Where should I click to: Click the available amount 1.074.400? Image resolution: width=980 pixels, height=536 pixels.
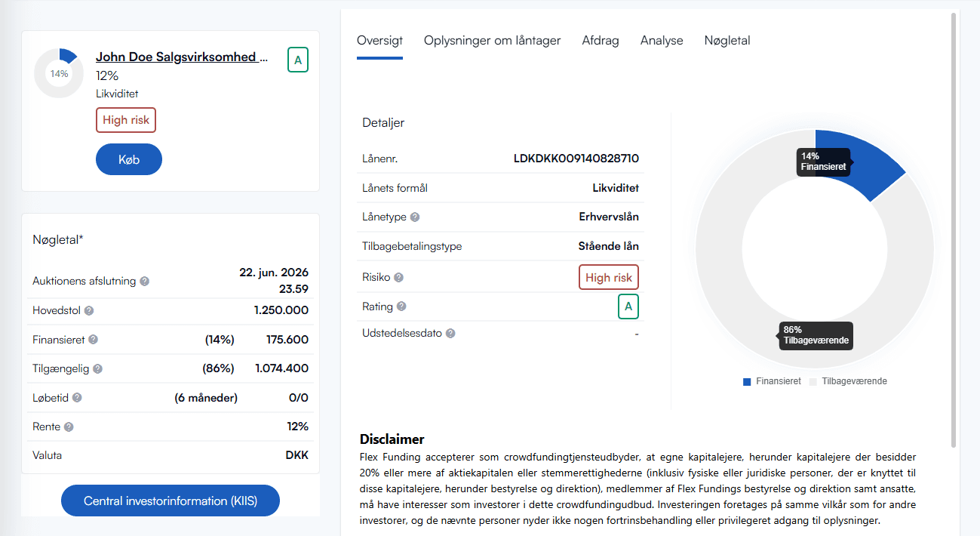(281, 369)
